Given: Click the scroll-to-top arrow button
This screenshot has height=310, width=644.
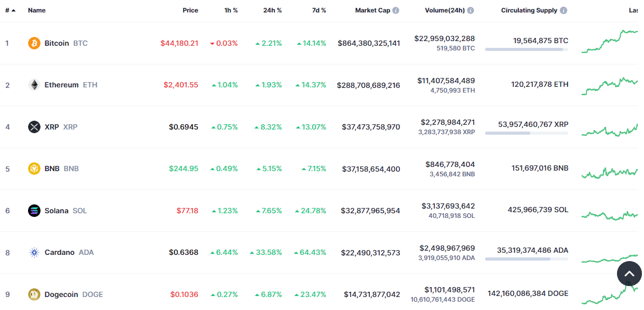Looking at the screenshot, I should 629,273.
